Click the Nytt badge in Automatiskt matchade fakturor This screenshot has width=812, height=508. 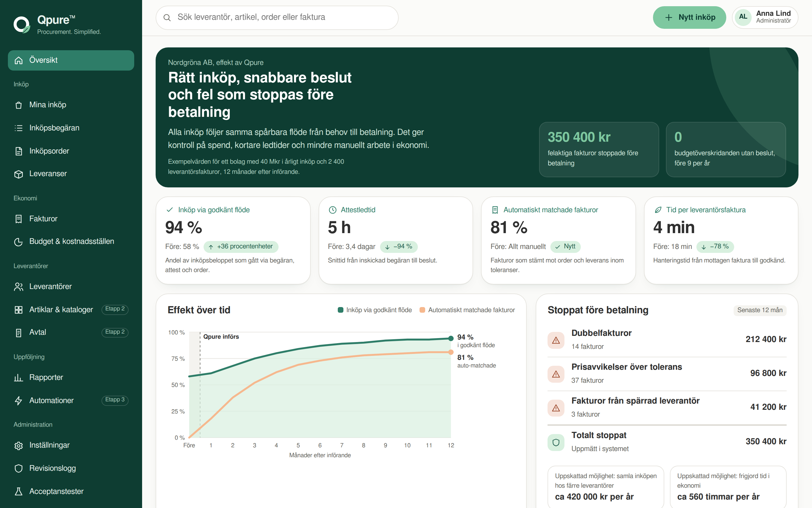(565, 247)
